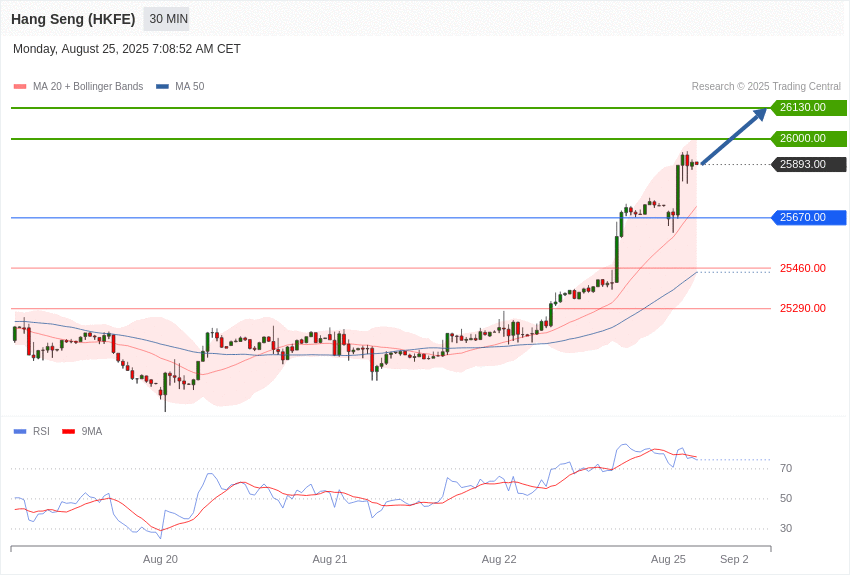Viewport: 850px width, 576px height.
Task: Click the 25290.00 support level label
Action: pyautogui.click(x=803, y=308)
